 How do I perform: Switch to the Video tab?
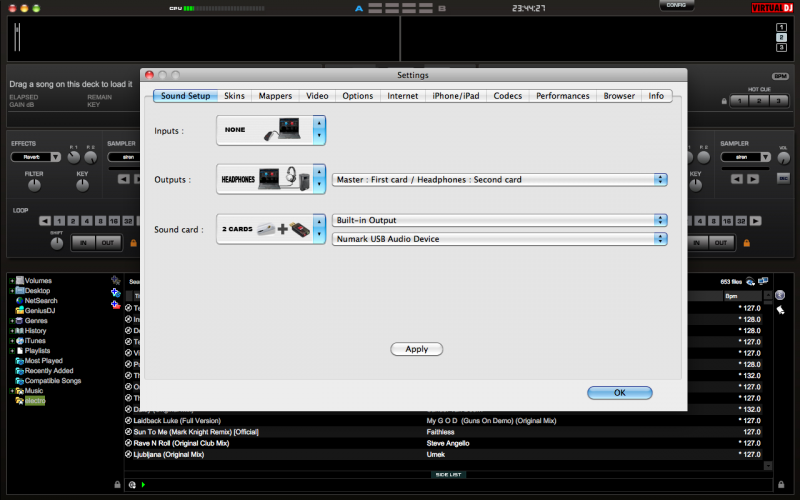coord(317,96)
